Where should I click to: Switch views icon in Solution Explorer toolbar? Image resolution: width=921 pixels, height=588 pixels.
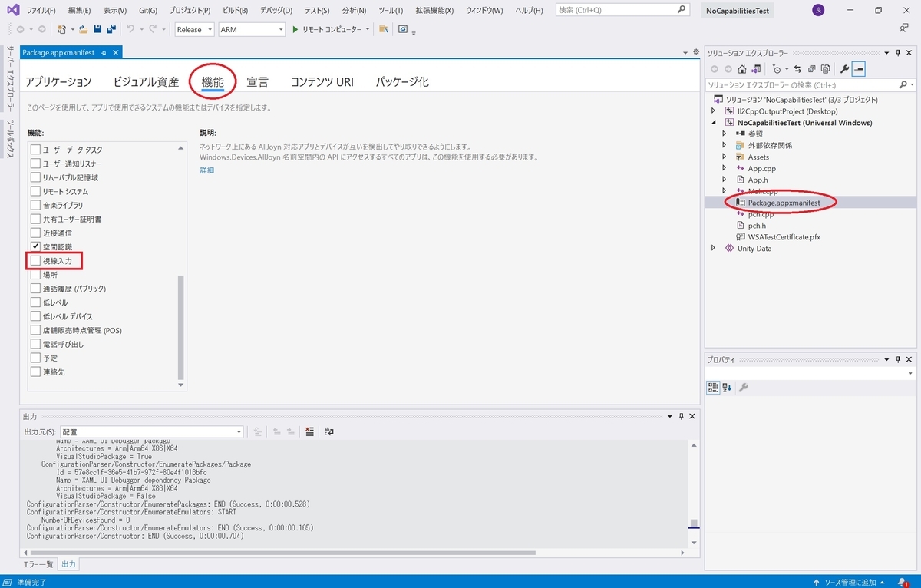coord(756,69)
